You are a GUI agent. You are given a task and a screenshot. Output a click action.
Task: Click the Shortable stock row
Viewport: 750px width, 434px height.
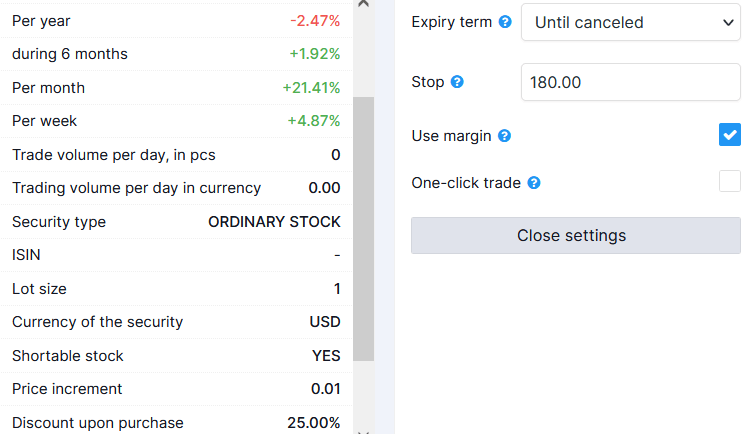176,356
